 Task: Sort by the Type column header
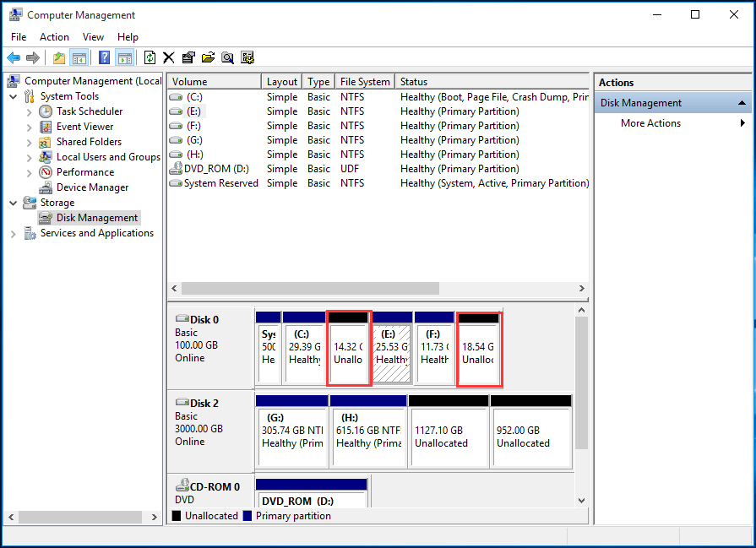coord(318,81)
